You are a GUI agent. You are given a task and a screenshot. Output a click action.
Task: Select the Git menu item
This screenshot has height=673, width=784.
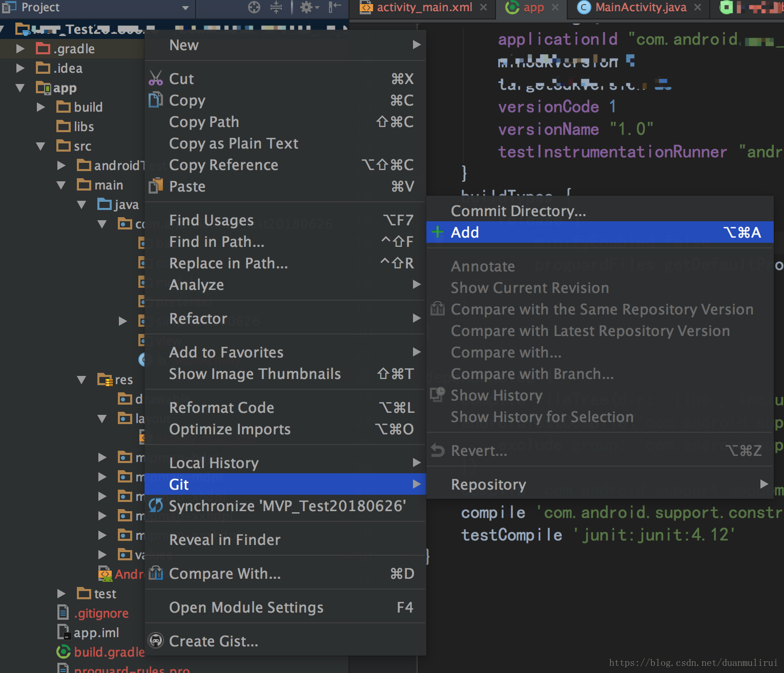(x=285, y=485)
